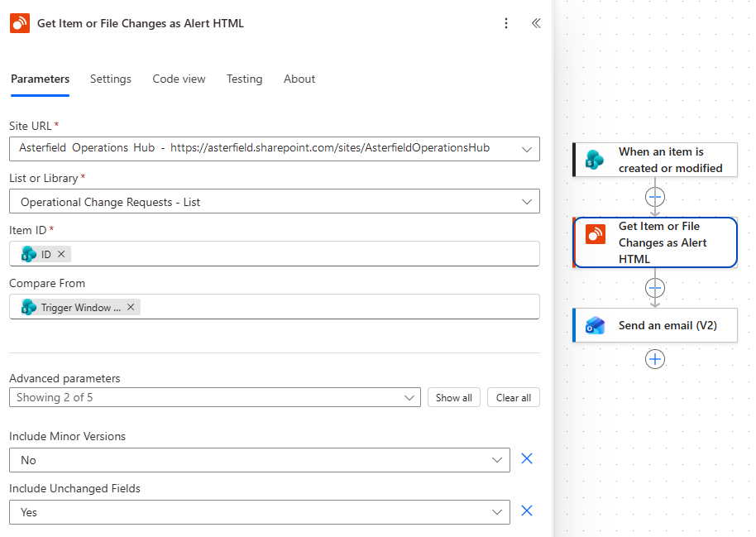756x537 pixels.
Task: Select the Get Item or File Changes card
Action: click(x=655, y=242)
